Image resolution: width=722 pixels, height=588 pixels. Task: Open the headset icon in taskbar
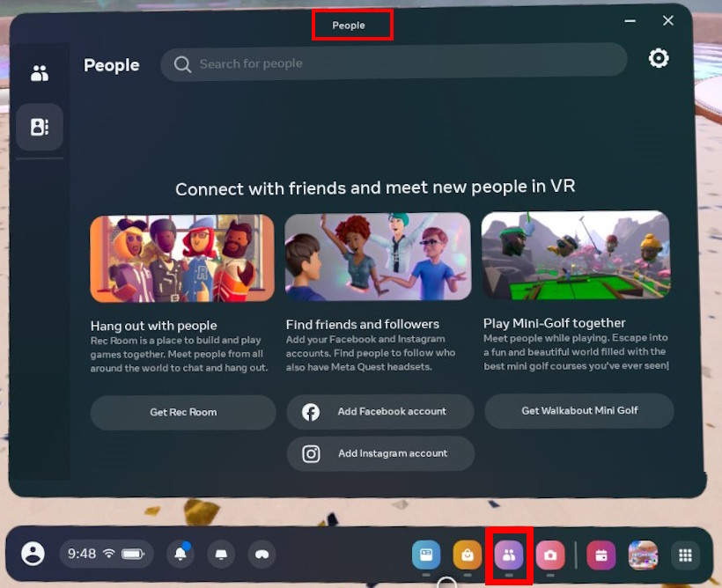(262, 554)
